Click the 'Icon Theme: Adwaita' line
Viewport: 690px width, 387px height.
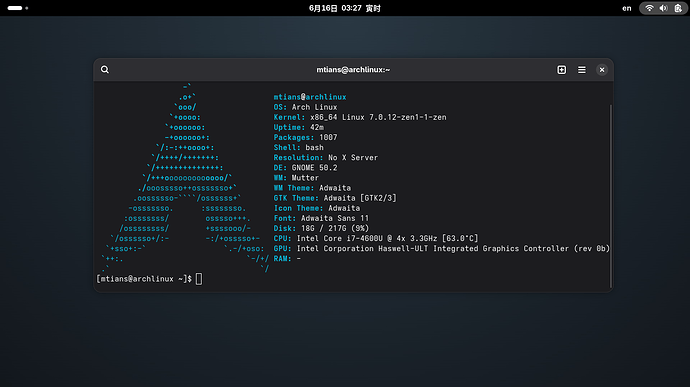[x=317, y=208]
